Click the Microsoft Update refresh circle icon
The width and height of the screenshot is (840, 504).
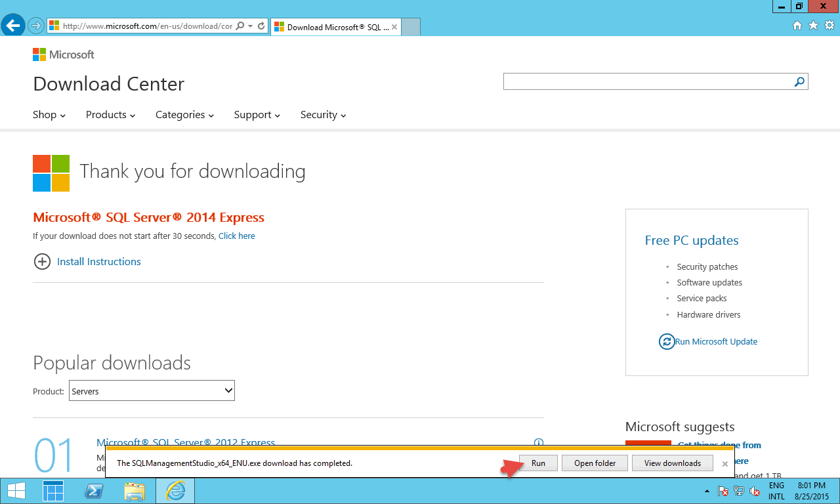click(x=667, y=341)
